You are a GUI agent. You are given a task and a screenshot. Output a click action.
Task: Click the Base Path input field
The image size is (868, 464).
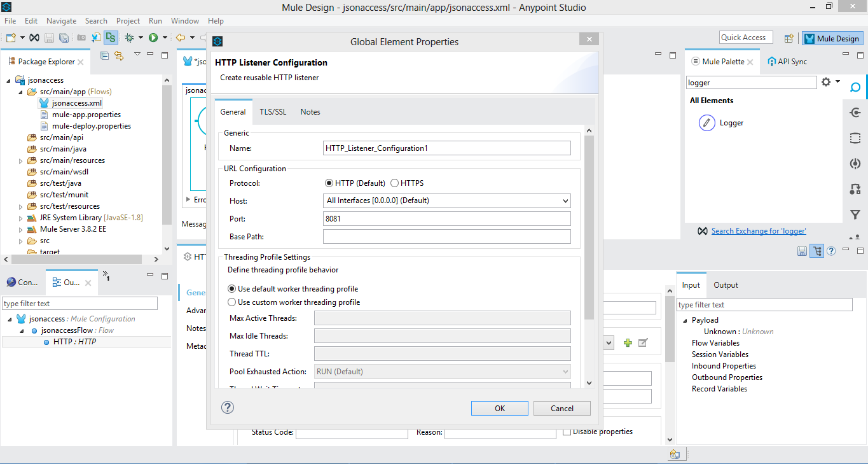pos(447,236)
